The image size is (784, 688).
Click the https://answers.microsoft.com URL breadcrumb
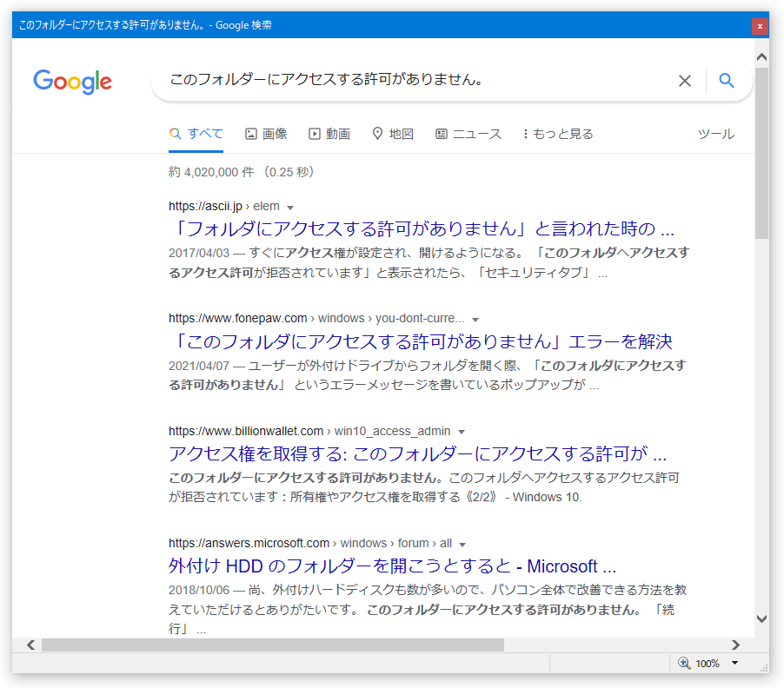pos(310,543)
